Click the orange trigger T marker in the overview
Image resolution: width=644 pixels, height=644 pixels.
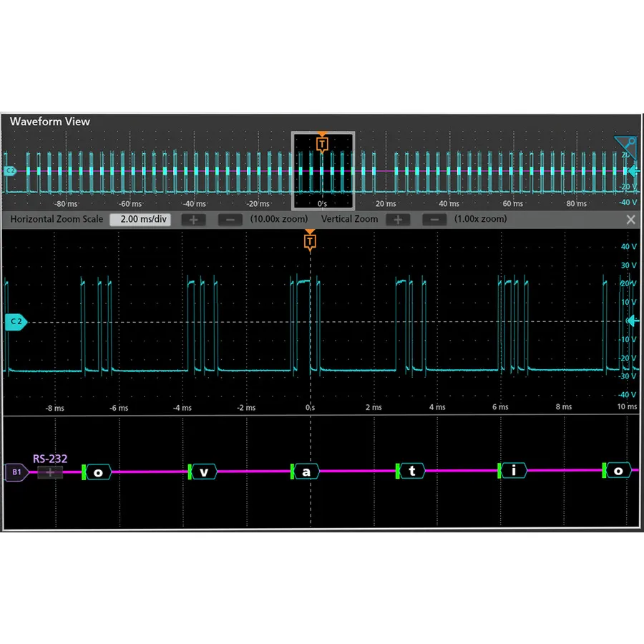(x=322, y=143)
